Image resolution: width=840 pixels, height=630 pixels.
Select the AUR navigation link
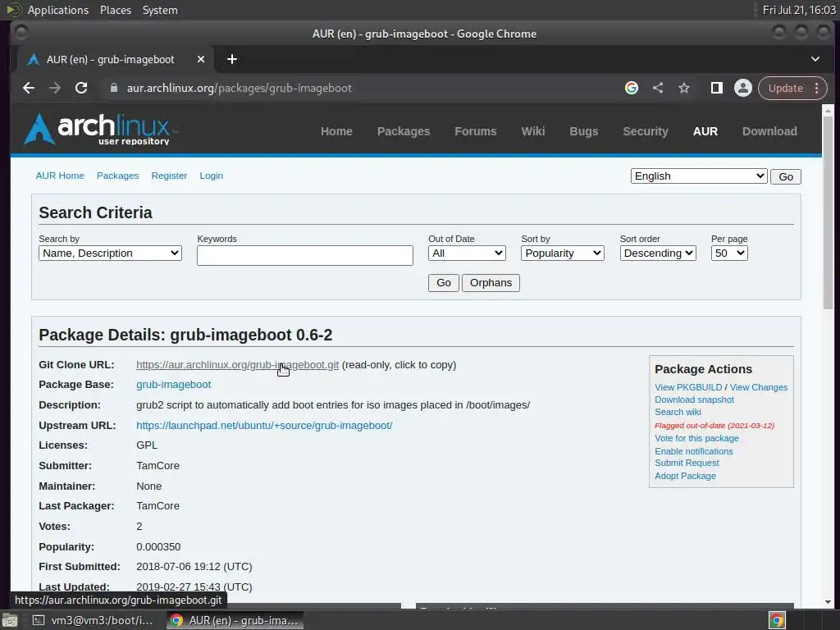coord(705,131)
